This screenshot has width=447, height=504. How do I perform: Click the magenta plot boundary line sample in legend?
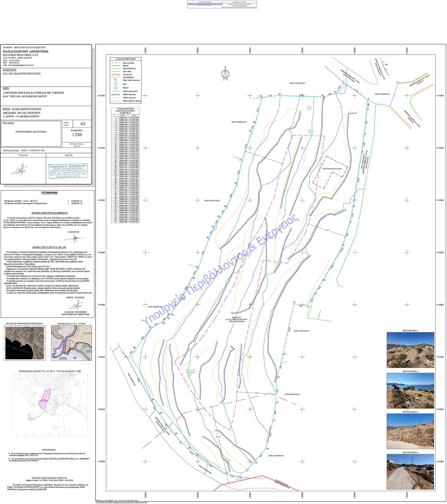pos(116,63)
